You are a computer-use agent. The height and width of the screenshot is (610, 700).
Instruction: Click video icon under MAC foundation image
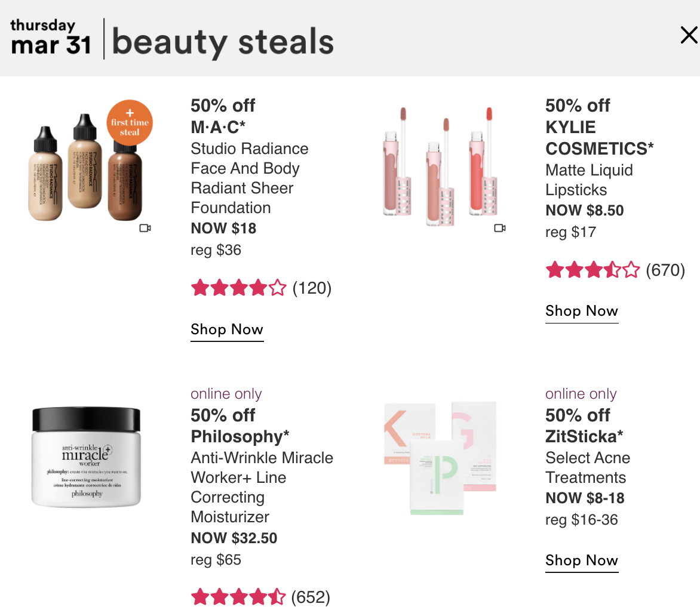click(x=145, y=228)
